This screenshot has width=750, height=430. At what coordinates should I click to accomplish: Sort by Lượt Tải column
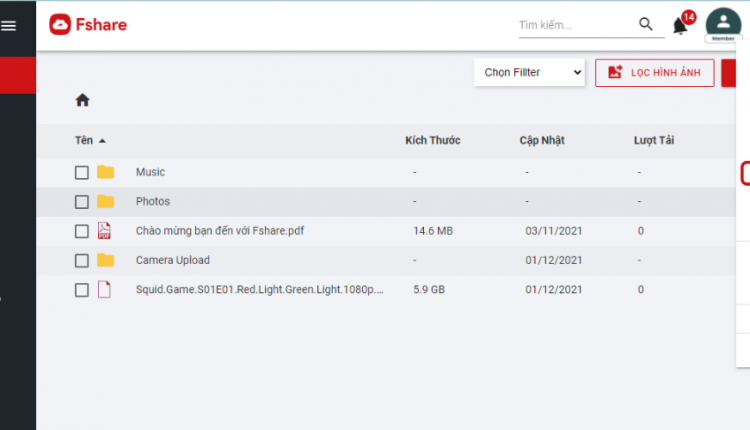pos(654,140)
